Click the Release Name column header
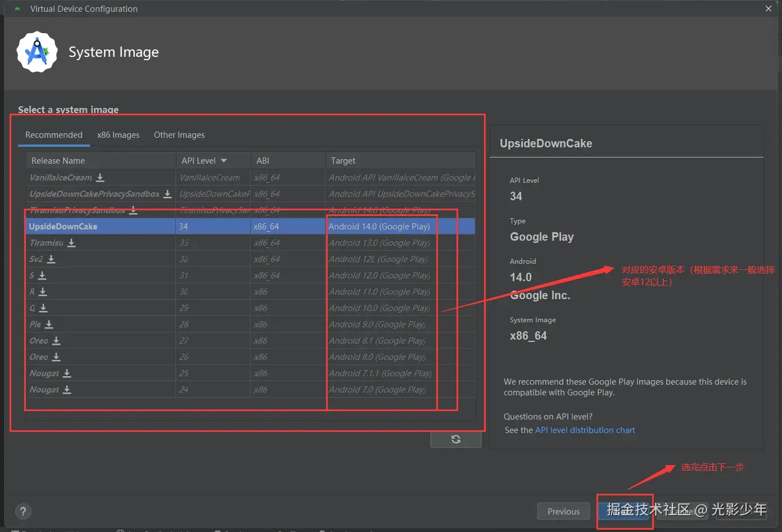This screenshot has height=532, width=782. (x=58, y=161)
